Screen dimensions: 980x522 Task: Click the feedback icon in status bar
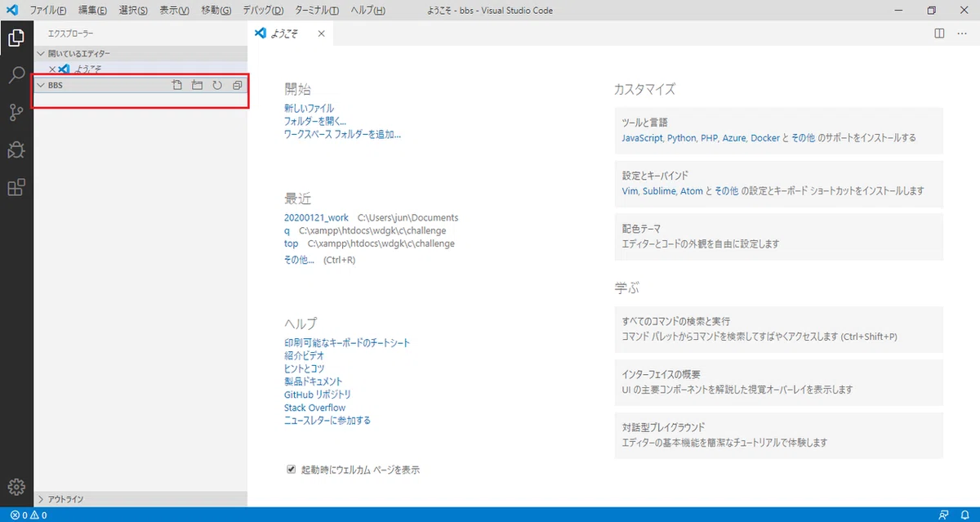point(944,515)
